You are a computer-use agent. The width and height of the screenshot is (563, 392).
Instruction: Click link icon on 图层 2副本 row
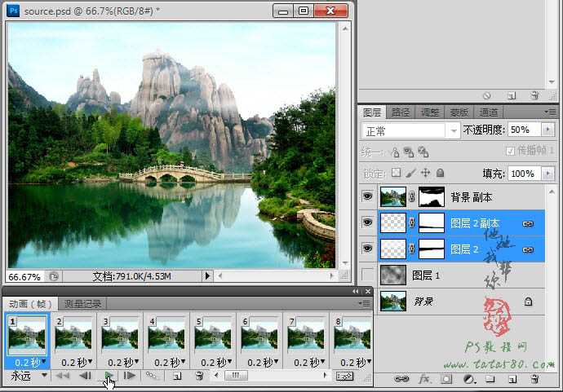coord(527,223)
